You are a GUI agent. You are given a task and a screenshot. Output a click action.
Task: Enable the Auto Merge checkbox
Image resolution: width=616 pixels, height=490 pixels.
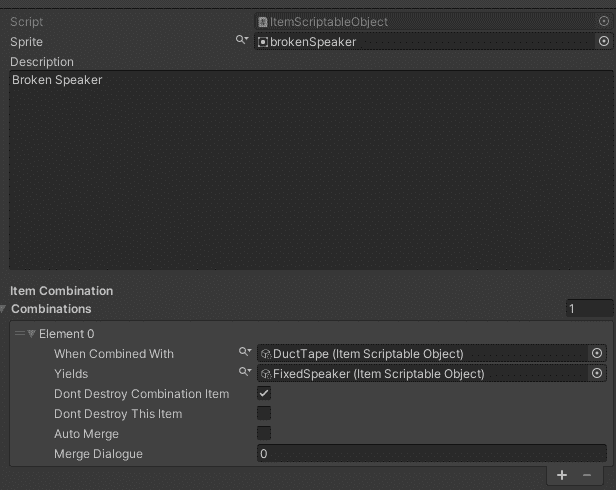264,434
